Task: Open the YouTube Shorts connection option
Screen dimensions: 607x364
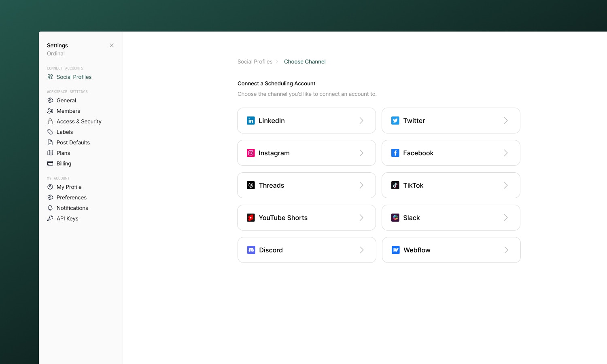Action: point(306,218)
